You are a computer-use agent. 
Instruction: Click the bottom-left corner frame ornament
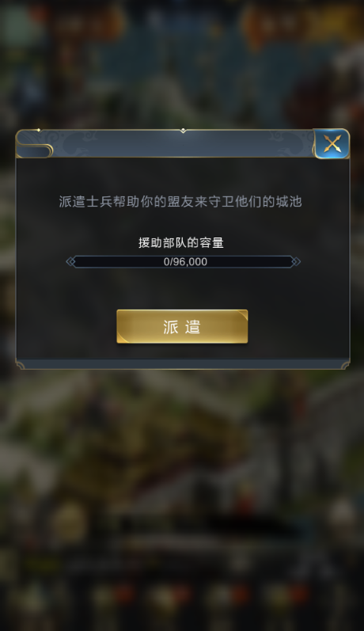tap(20, 365)
